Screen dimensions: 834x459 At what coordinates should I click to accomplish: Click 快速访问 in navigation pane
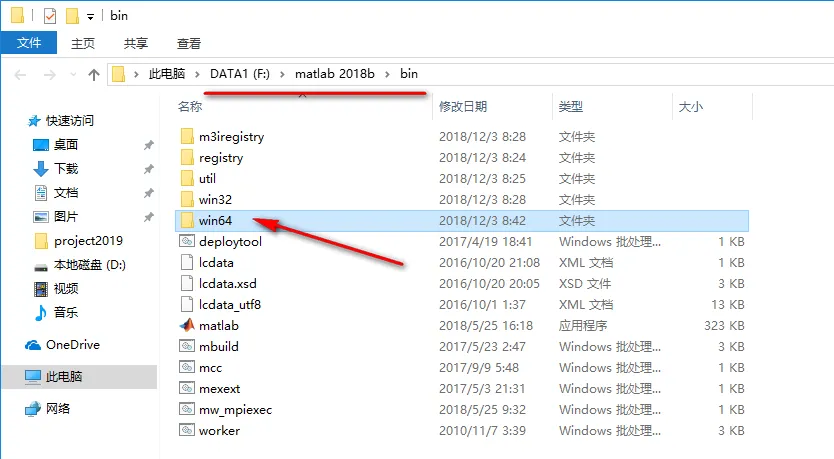(69, 121)
